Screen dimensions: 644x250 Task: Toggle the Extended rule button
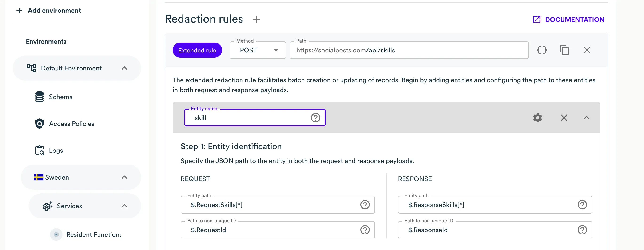click(197, 50)
